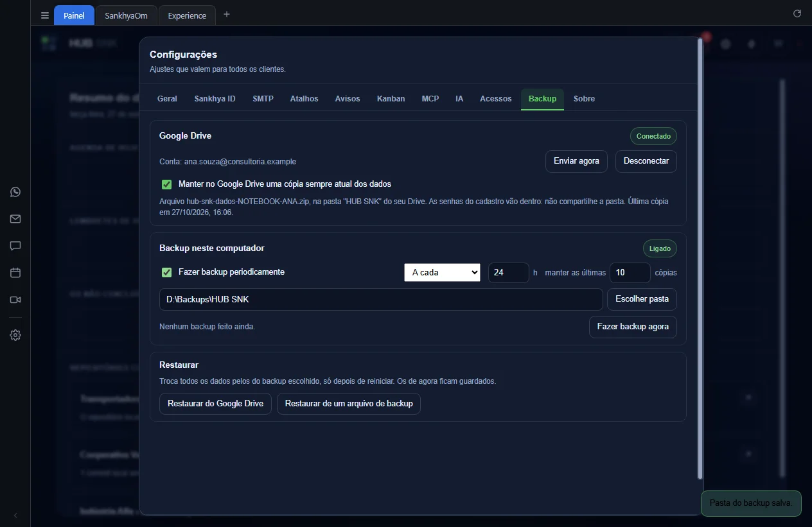Click the settings dialog vertical scrollbar
Image resolution: width=812 pixels, height=527 pixels.
(x=700, y=258)
